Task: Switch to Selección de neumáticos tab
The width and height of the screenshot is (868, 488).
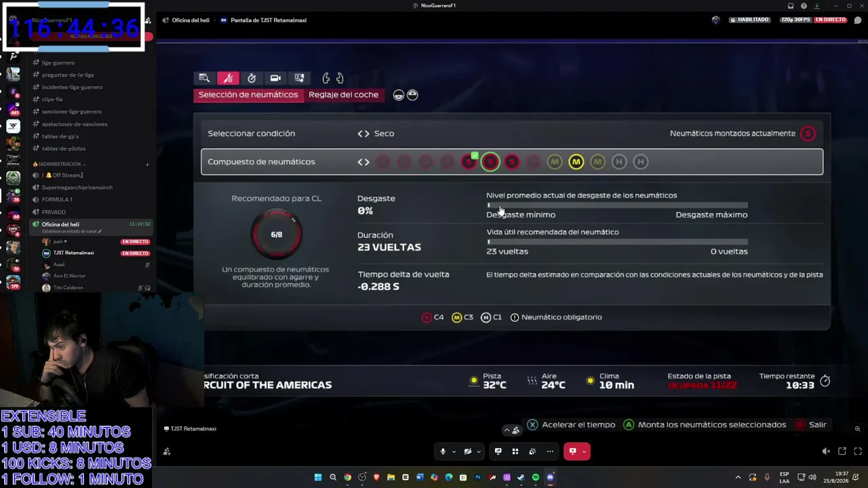Action: [x=248, y=95]
